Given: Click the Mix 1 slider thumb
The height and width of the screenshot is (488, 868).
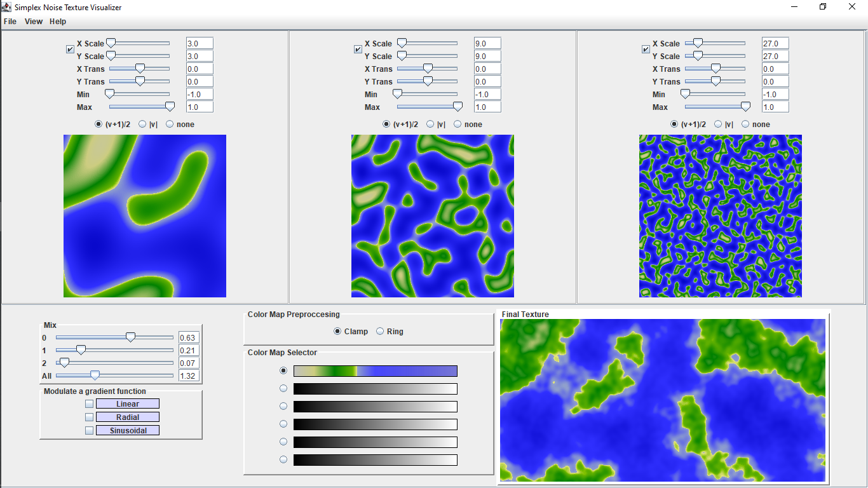Looking at the screenshot, I should [81, 350].
